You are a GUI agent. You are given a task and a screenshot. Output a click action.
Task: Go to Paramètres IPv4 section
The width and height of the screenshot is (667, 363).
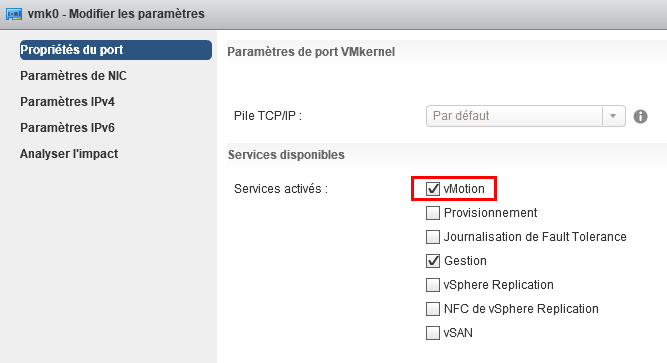[67, 102]
